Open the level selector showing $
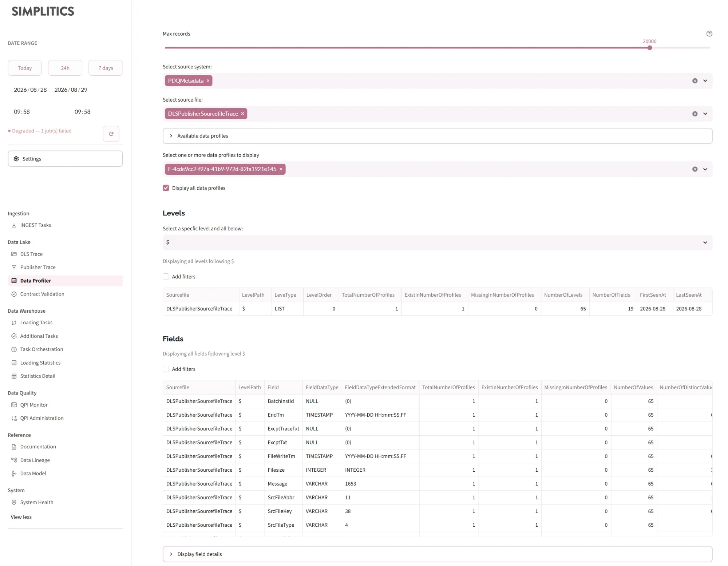728x566 pixels. pyautogui.click(x=438, y=242)
